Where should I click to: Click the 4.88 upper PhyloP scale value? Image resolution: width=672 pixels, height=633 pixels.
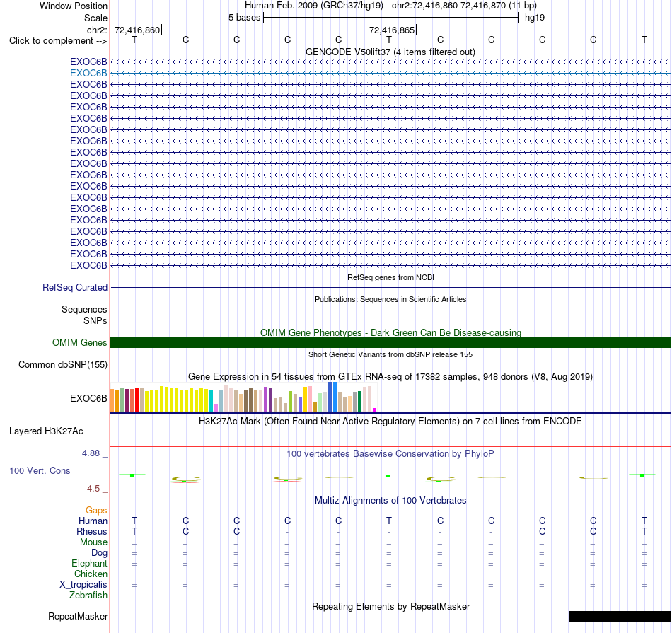pos(91,453)
